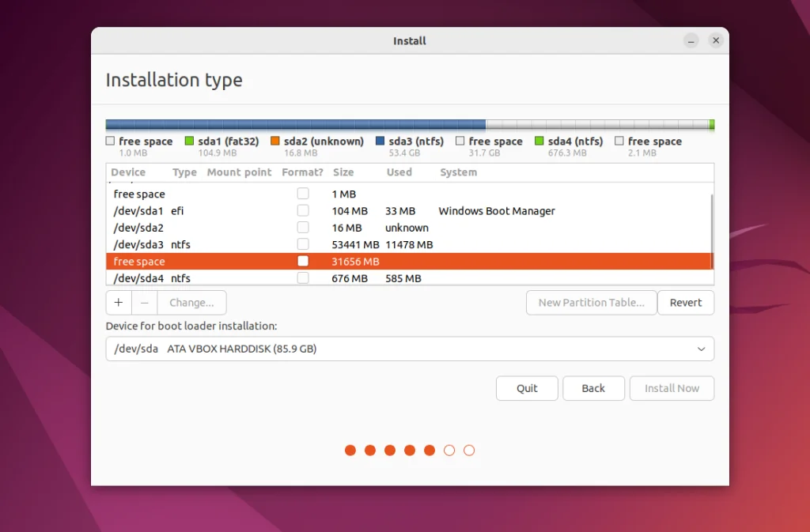
Task: Toggle Format checkbox for /dev/sda1
Action: pos(303,211)
